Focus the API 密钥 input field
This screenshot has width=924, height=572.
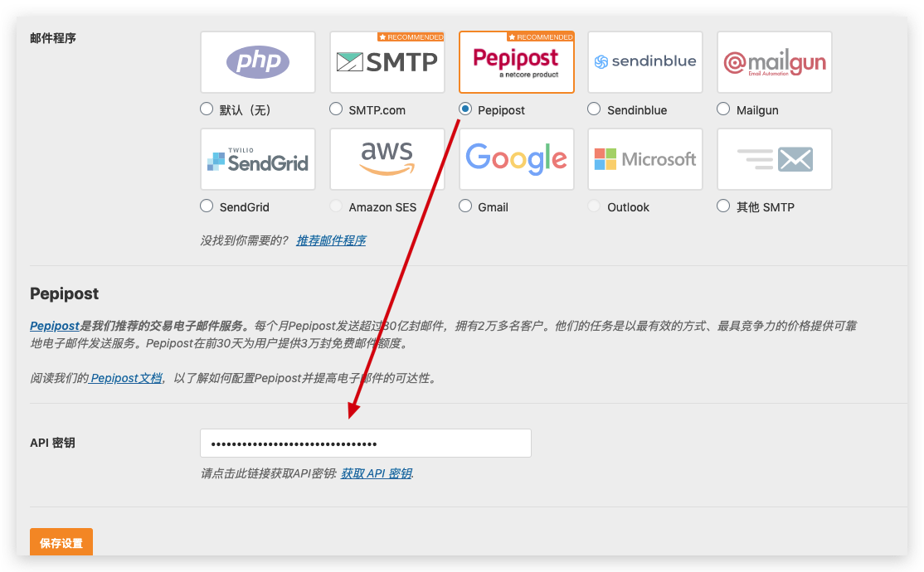click(365, 444)
